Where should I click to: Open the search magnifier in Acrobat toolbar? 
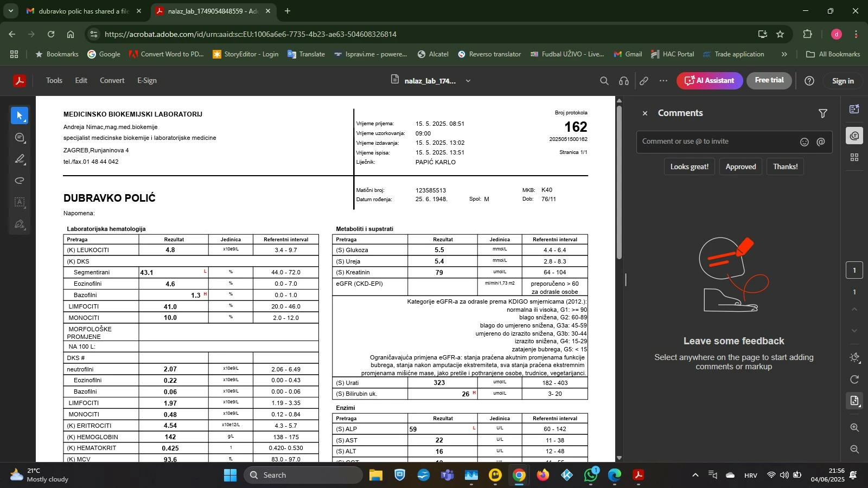pos(604,81)
